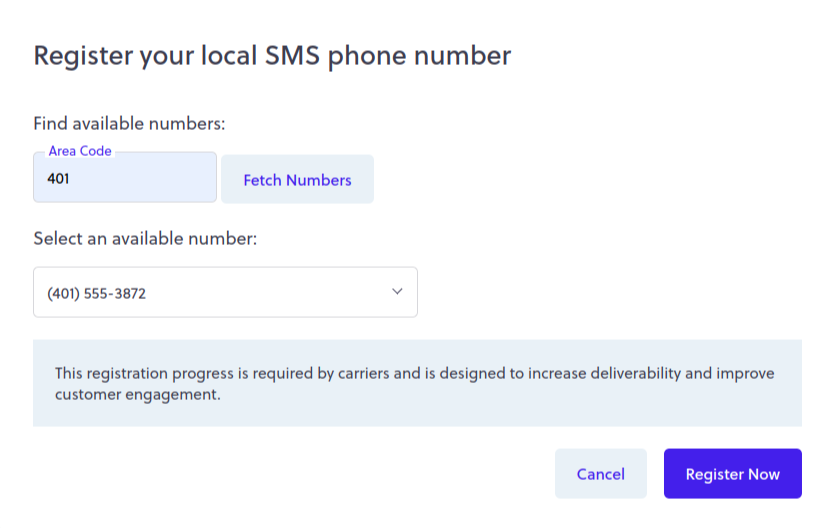
Task: Click the empty space right of 401
Action: tap(150, 180)
